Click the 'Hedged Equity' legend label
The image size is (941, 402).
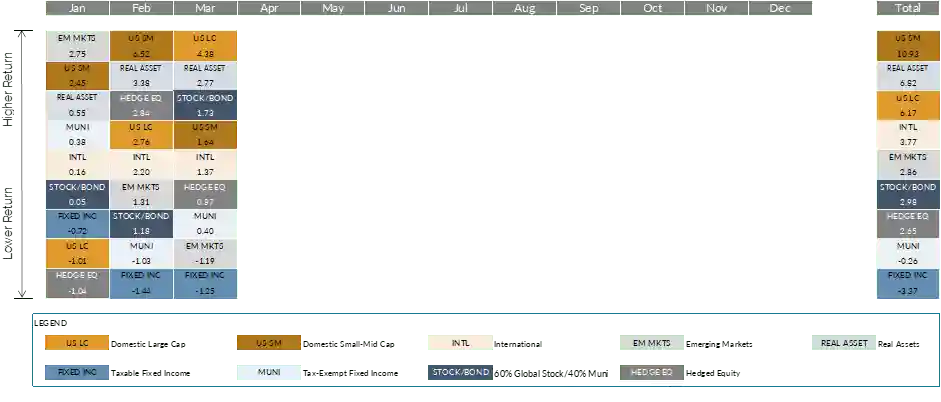pyautogui.click(x=713, y=373)
